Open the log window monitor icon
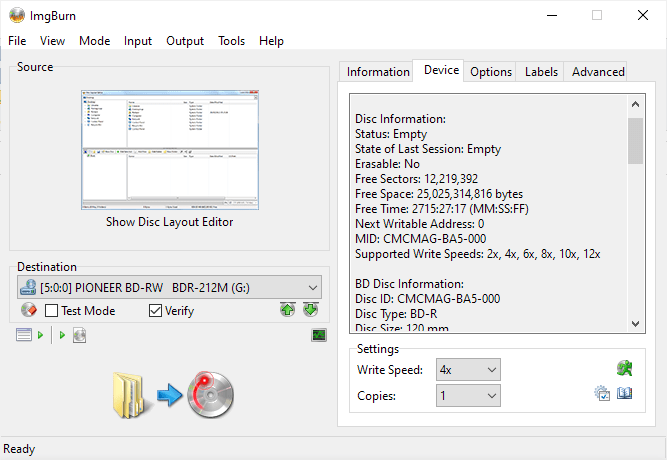667x460 pixels. (x=319, y=335)
